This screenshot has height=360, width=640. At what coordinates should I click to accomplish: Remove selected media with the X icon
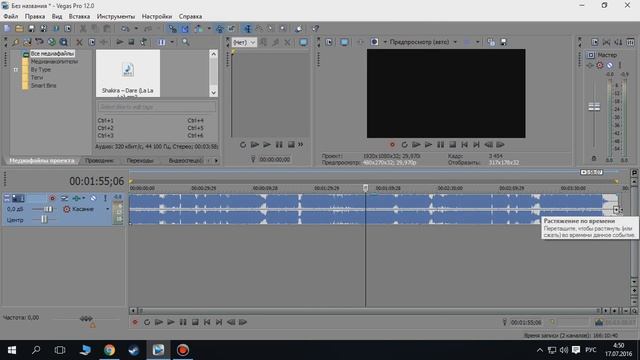click(80, 42)
